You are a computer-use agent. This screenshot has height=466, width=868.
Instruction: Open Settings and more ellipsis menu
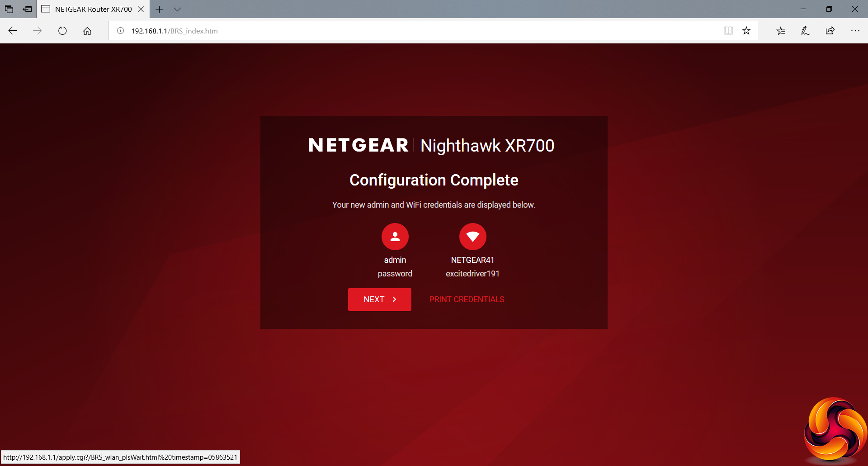click(x=855, y=31)
